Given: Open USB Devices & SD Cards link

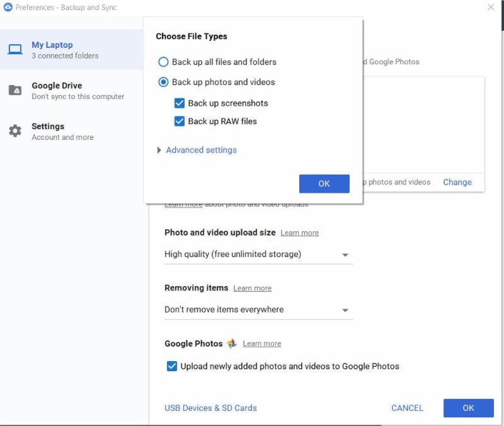Looking at the screenshot, I should tap(210, 408).
